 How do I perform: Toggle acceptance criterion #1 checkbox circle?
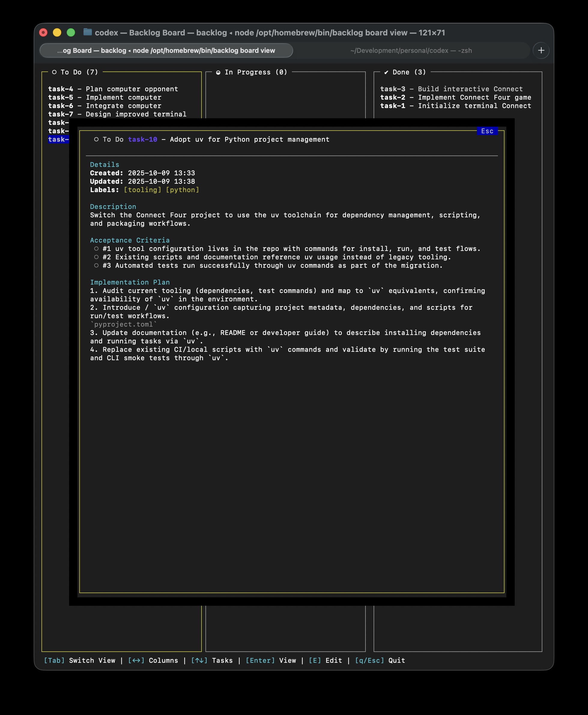[96, 249]
